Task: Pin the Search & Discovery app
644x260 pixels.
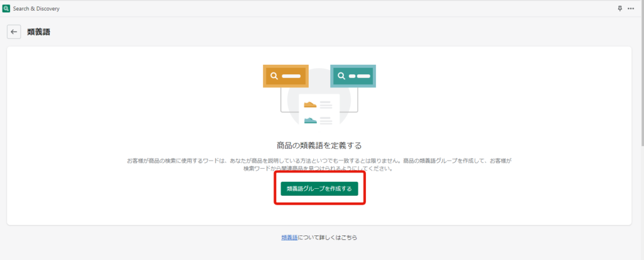Action: click(x=620, y=9)
